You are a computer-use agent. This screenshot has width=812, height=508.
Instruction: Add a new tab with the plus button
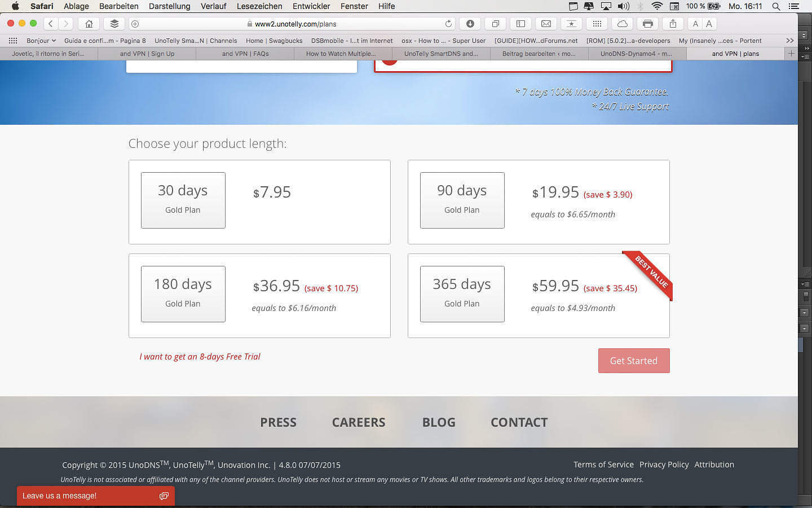coord(791,54)
